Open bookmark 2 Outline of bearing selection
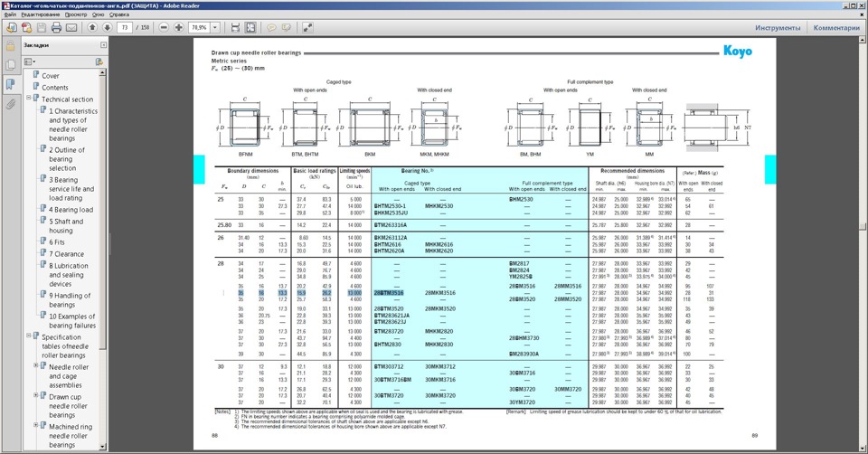The image size is (868, 454). coord(66,159)
